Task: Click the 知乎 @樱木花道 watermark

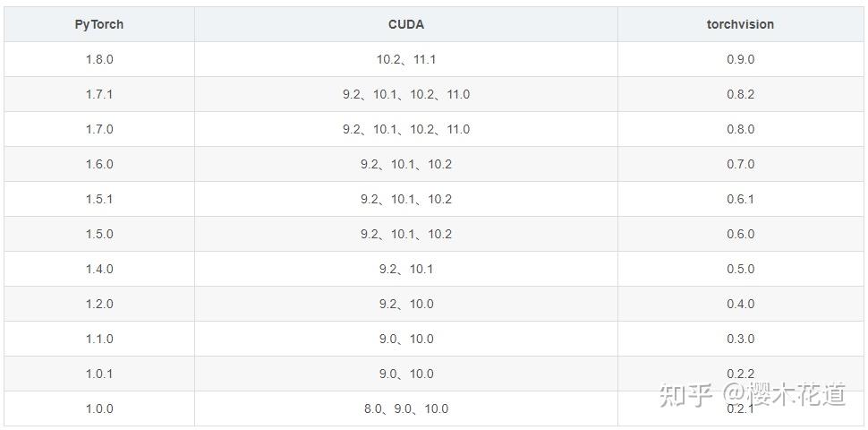Action: coord(752,394)
